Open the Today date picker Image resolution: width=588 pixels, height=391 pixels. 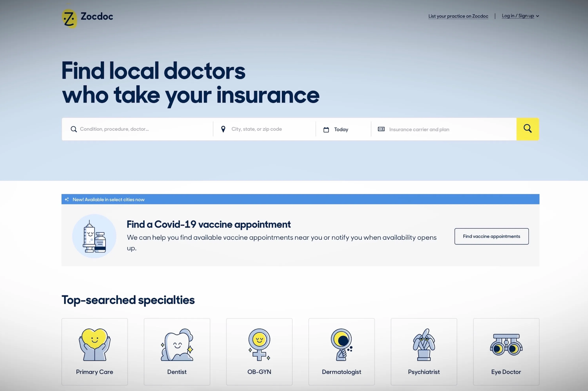pyautogui.click(x=343, y=129)
